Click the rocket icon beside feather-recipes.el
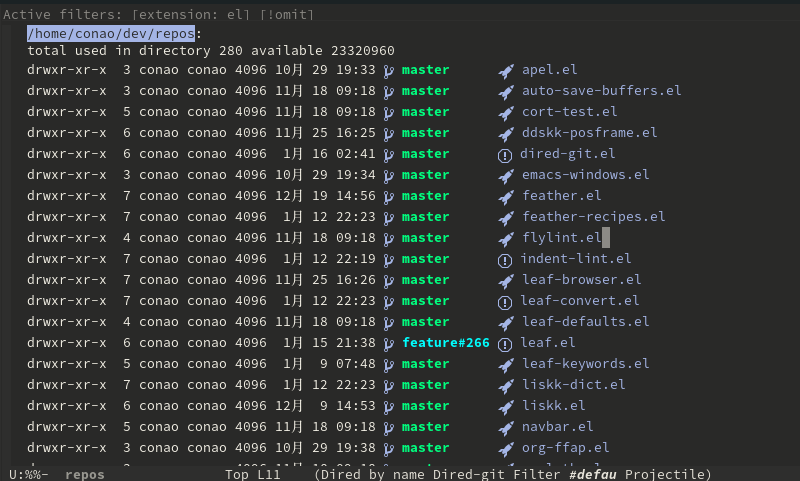Screen dimensions: 800x481 pos(506,218)
